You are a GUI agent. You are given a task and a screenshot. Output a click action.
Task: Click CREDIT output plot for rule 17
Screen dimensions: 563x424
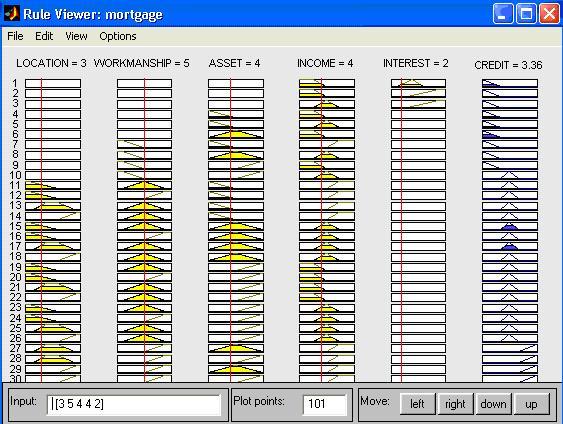(510, 246)
